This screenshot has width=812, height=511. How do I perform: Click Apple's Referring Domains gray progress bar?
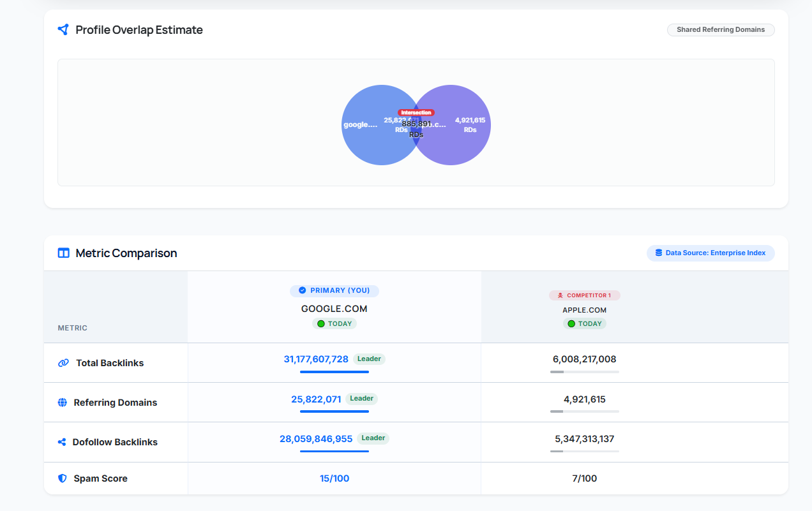[x=585, y=411]
